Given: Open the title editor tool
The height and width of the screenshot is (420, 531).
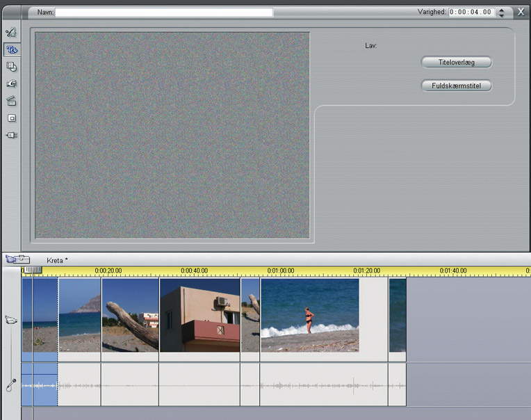Looking at the screenshot, I should [11, 50].
